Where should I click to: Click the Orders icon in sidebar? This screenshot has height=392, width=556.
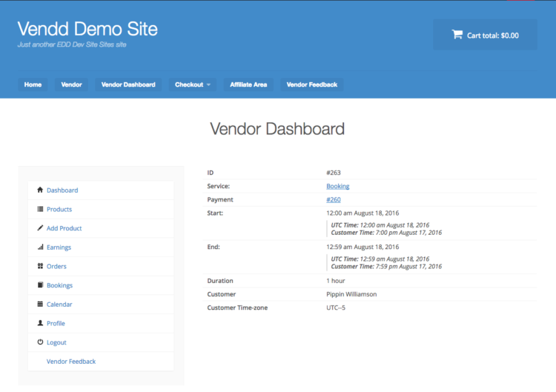(40, 266)
